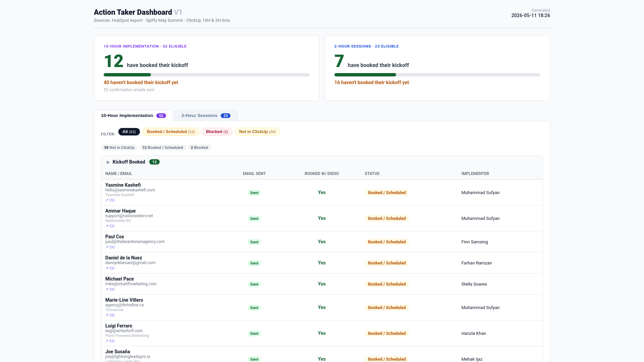Click the 52 confirmation emails sent note
Screen dimensions: 644x362
(x=129, y=90)
